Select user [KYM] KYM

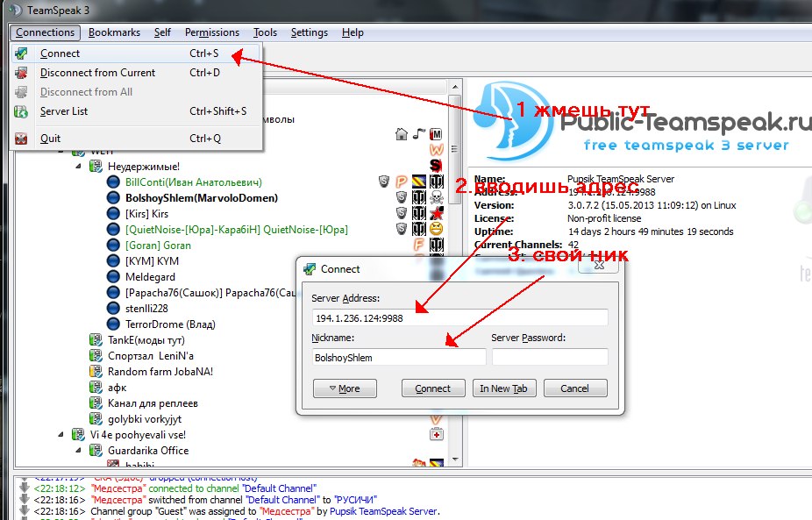152,261
